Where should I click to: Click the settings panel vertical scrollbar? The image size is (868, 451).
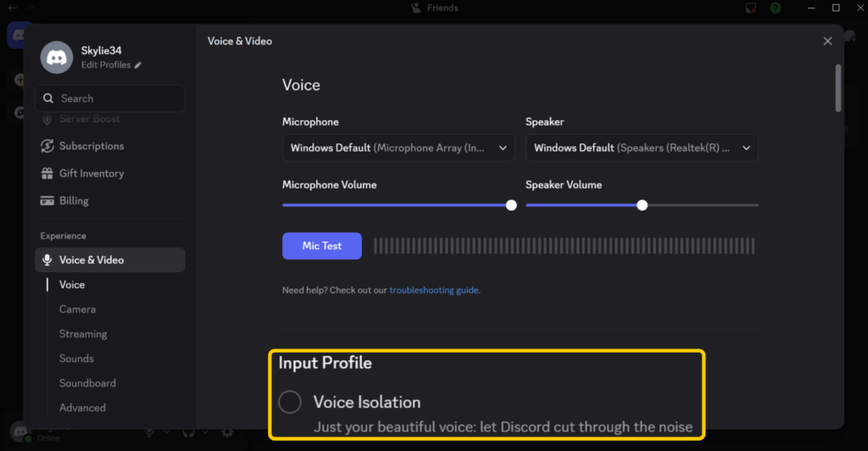838,88
